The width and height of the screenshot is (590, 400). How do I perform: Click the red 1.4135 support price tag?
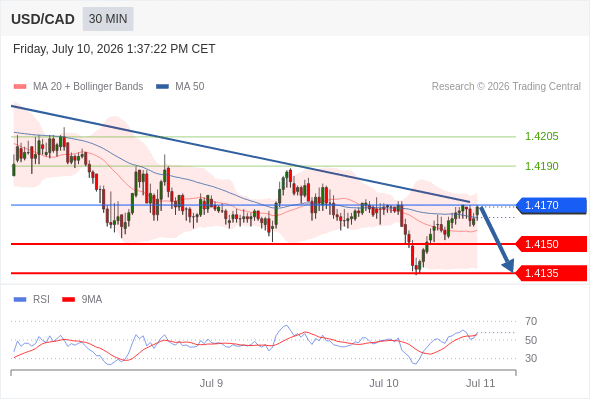[552, 273]
